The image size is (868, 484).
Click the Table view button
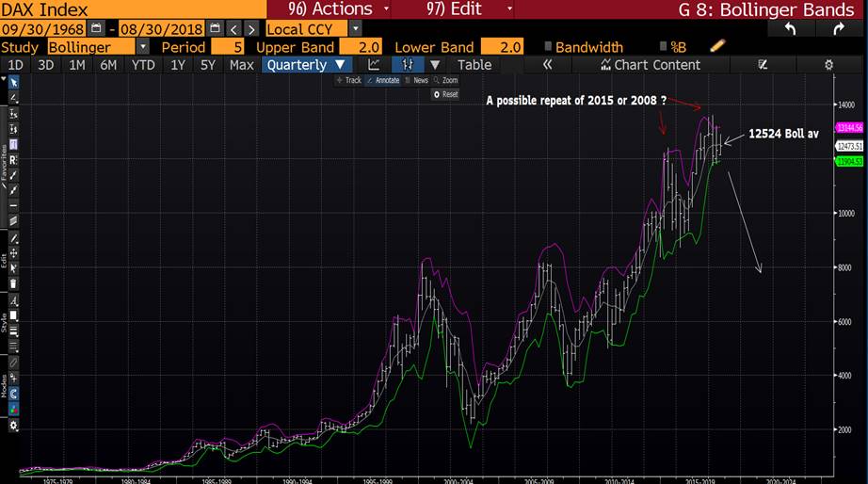coord(474,65)
